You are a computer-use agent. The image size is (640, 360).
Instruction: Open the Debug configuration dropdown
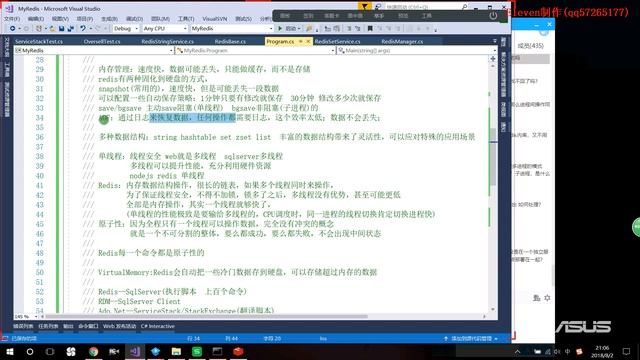pos(126,29)
